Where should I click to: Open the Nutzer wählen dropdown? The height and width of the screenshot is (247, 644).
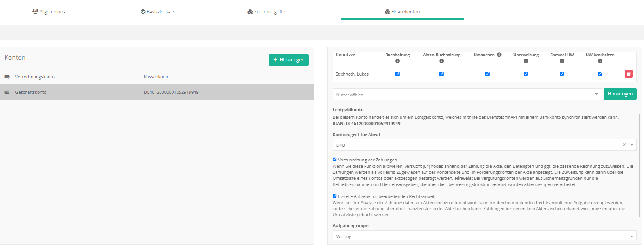pos(467,95)
